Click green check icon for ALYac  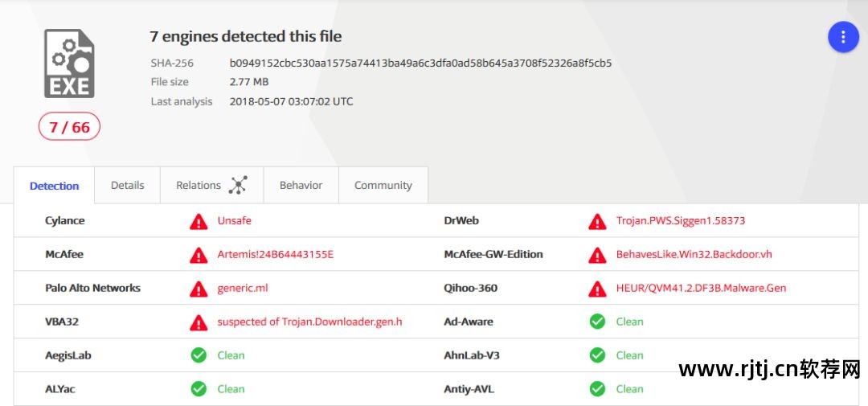coord(199,389)
